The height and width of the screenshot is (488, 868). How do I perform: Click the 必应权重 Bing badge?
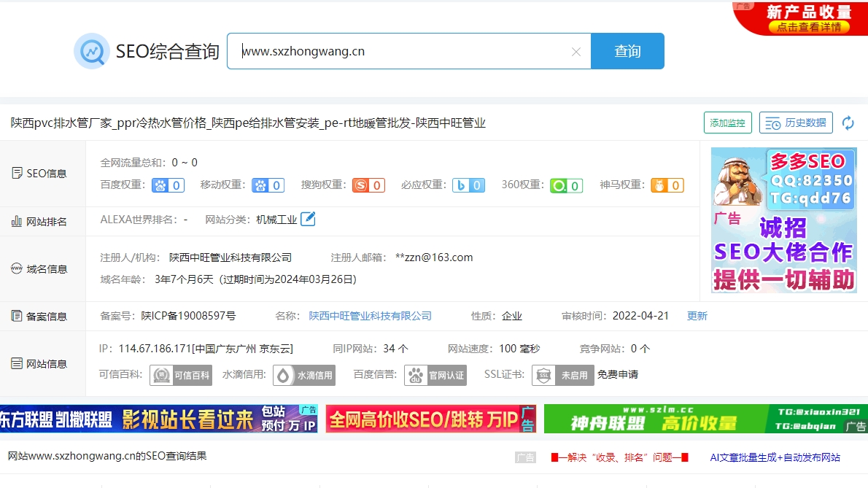pyautogui.click(x=468, y=185)
